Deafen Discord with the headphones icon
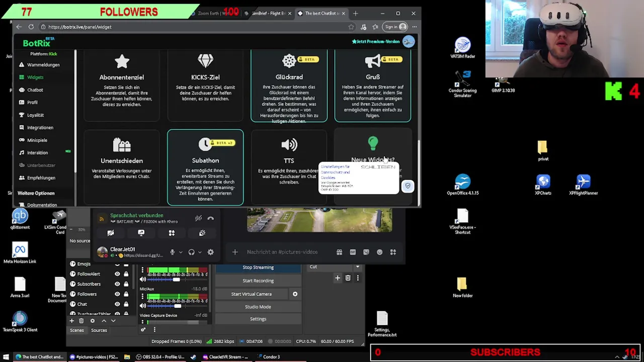The height and width of the screenshot is (362, 644). 191,252
